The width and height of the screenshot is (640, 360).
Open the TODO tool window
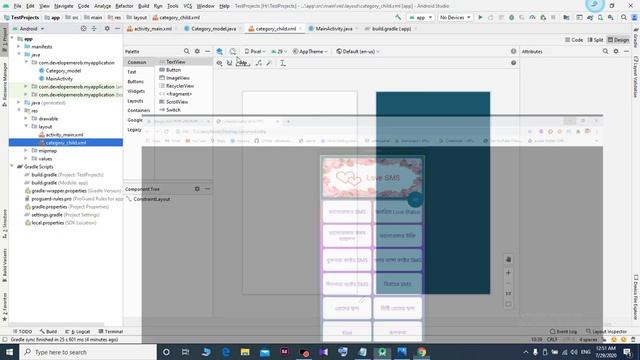[22, 331]
